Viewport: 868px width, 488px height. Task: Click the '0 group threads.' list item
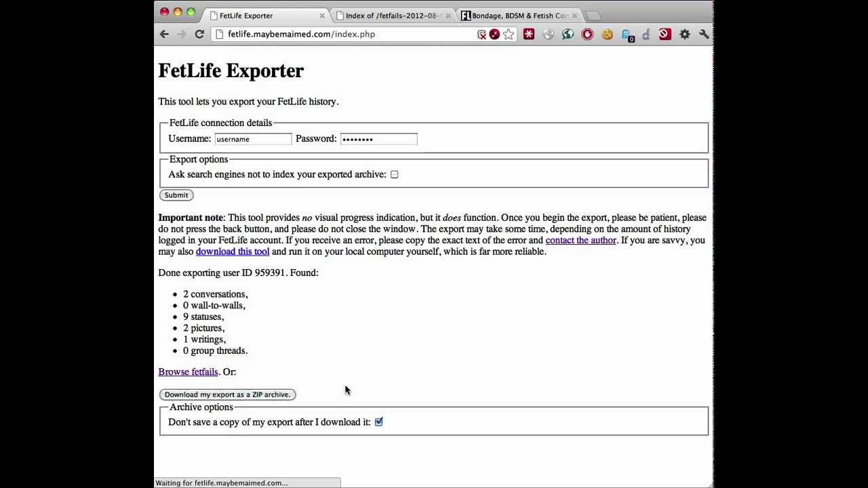[216, 350]
